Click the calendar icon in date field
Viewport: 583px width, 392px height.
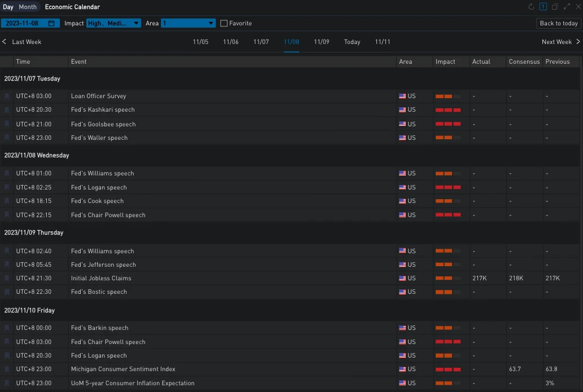pos(51,24)
